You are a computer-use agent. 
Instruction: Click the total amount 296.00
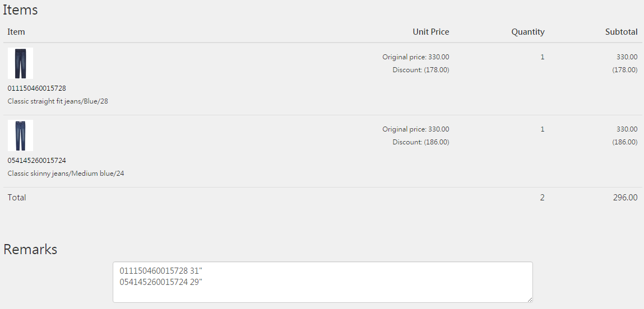pyautogui.click(x=625, y=198)
